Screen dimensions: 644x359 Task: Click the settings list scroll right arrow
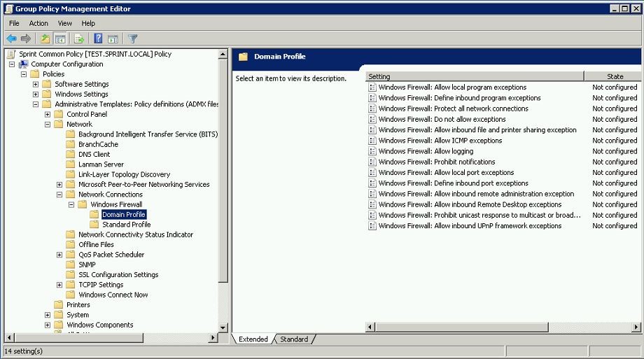(x=636, y=327)
